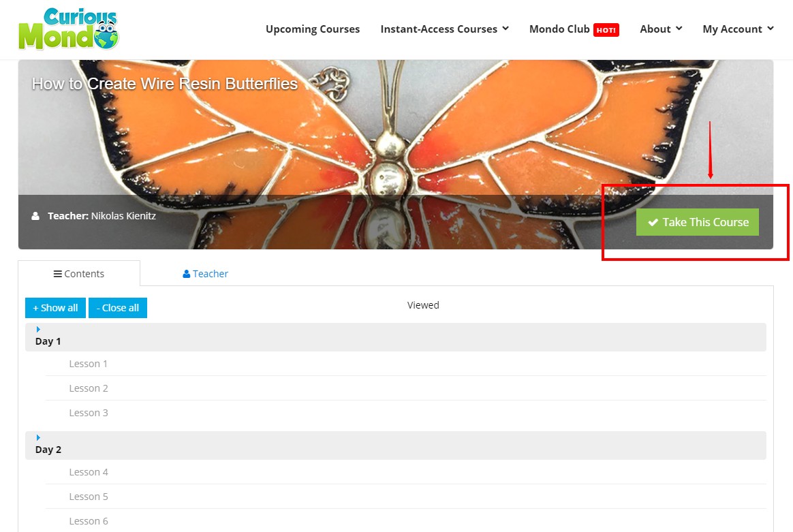Collapse the Day 2 section arrow
Viewport: 793px width, 532px height.
click(38, 437)
